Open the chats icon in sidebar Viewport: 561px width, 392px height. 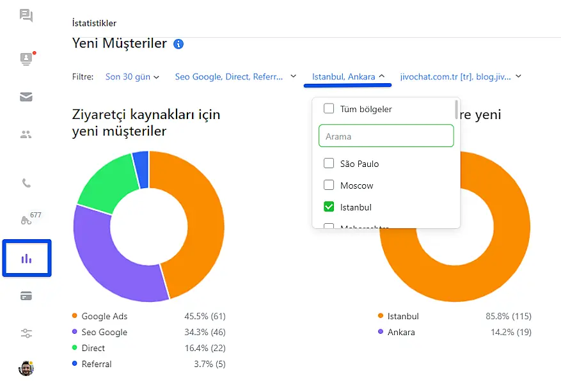pos(26,15)
